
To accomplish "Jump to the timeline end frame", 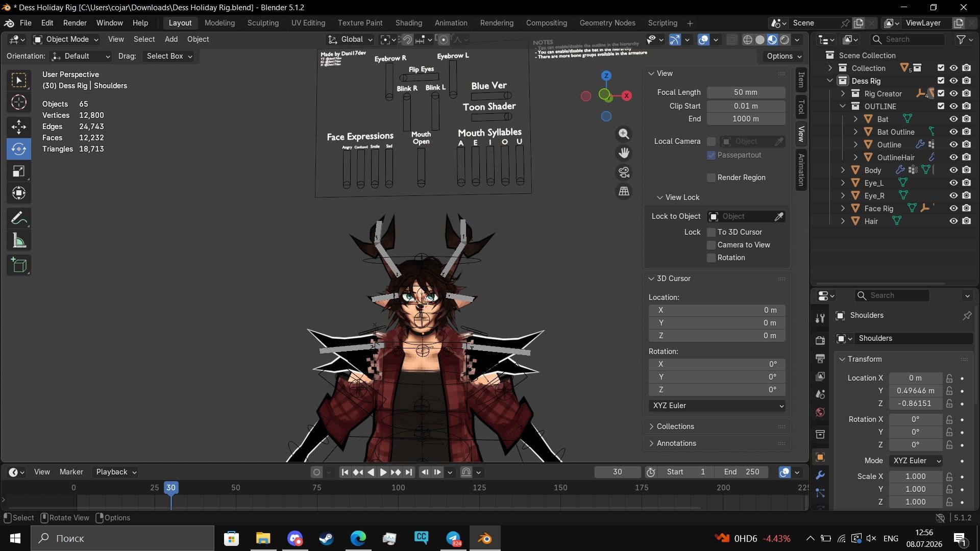I will click(408, 472).
